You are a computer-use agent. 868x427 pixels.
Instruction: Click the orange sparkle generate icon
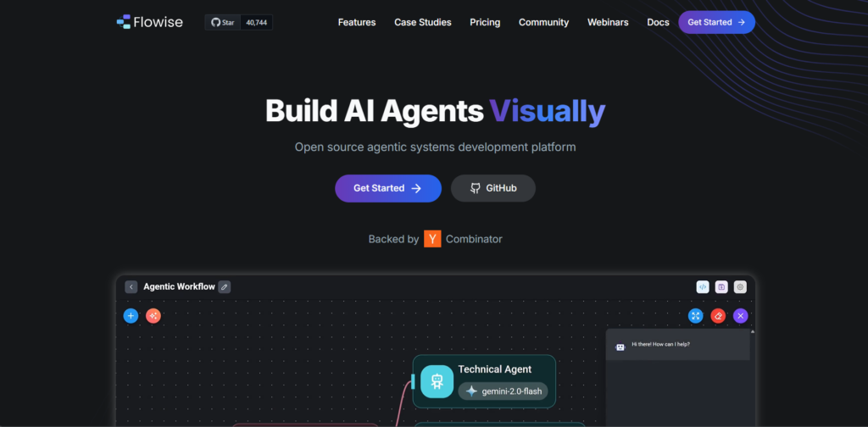(153, 316)
